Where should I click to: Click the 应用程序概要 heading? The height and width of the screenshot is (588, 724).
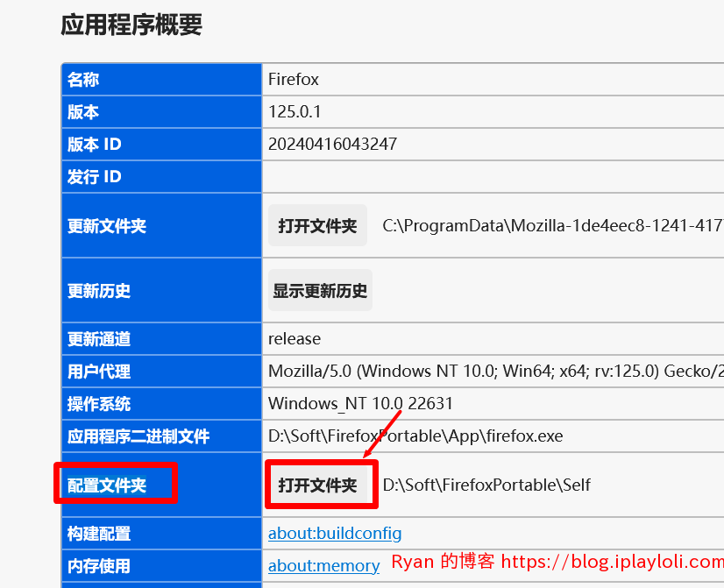click(x=131, y=25)
